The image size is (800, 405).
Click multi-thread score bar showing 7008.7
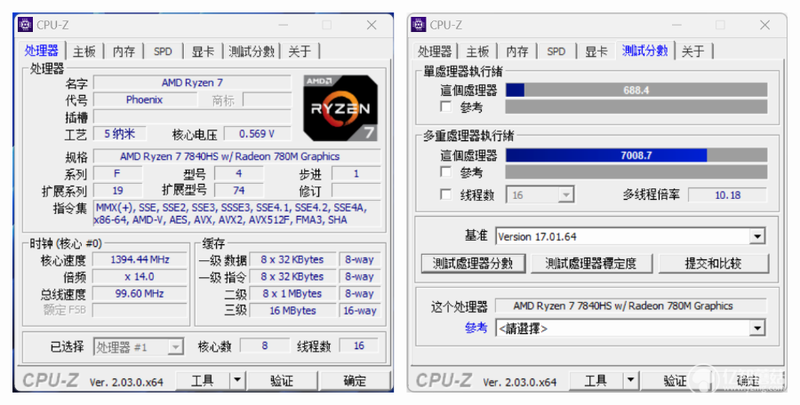click(x=636, y=155)
